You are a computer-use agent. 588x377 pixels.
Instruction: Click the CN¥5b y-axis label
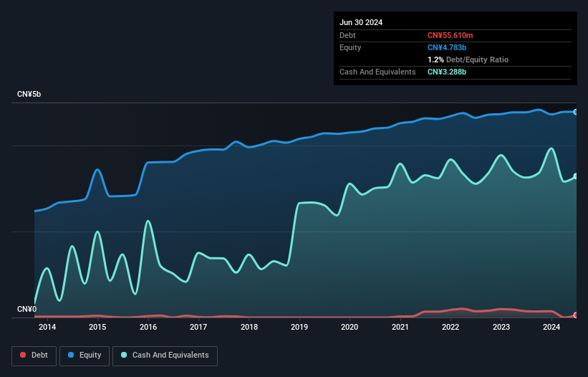(x=30, y=95)
